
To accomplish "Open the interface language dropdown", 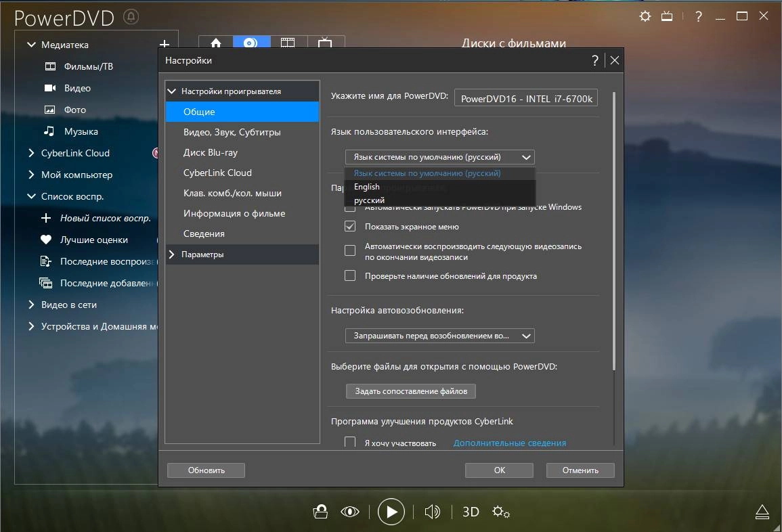I will coord(440,156).
